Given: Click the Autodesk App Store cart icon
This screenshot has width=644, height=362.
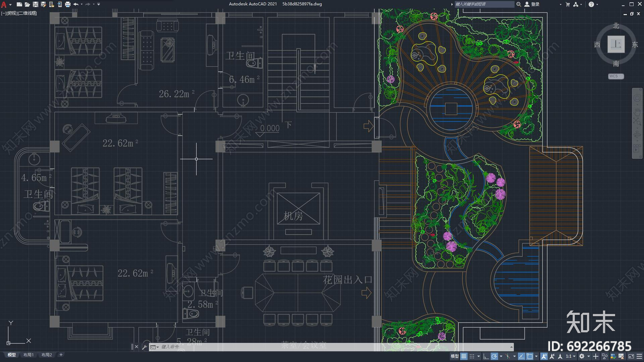Looking at the screenshot, I should pos(568,4).
